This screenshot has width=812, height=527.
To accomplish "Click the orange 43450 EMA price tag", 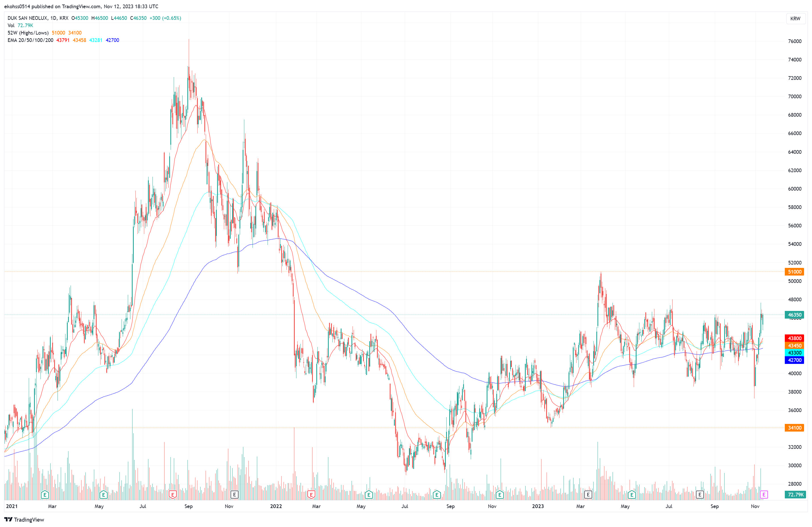I will point(794,345).
